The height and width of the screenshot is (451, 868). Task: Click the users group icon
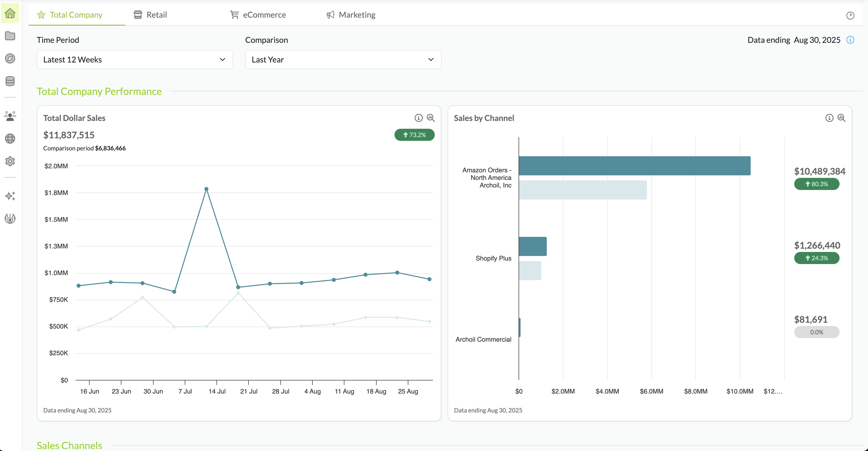click(x=10, y=116)
